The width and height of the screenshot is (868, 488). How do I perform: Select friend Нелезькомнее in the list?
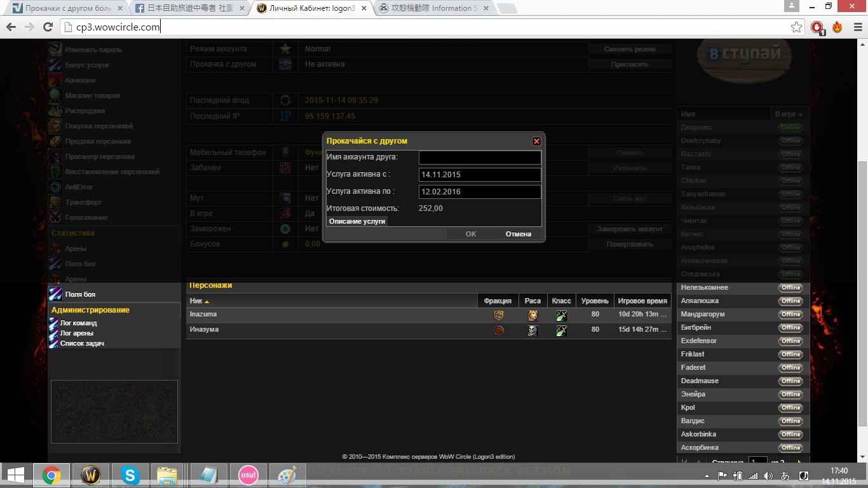pos(705,288)
